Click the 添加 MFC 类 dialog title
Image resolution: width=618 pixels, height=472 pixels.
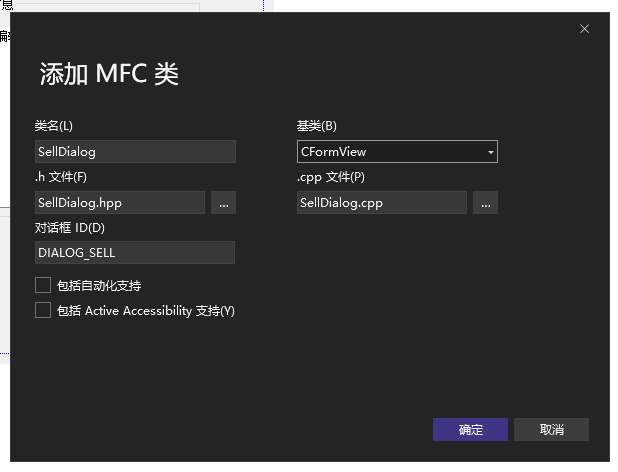109,75
